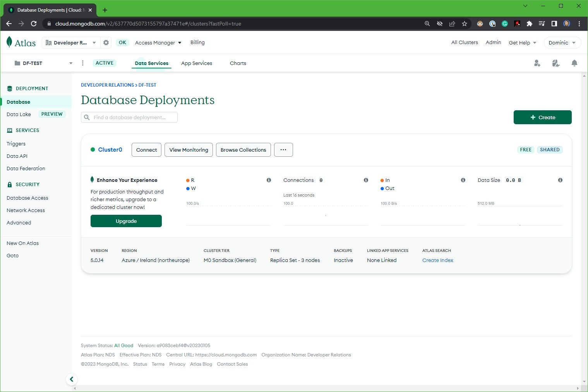Click the Data Size info icon
Image resolution: width=588 pixels, height=392 pixels.
click(560, 180)
